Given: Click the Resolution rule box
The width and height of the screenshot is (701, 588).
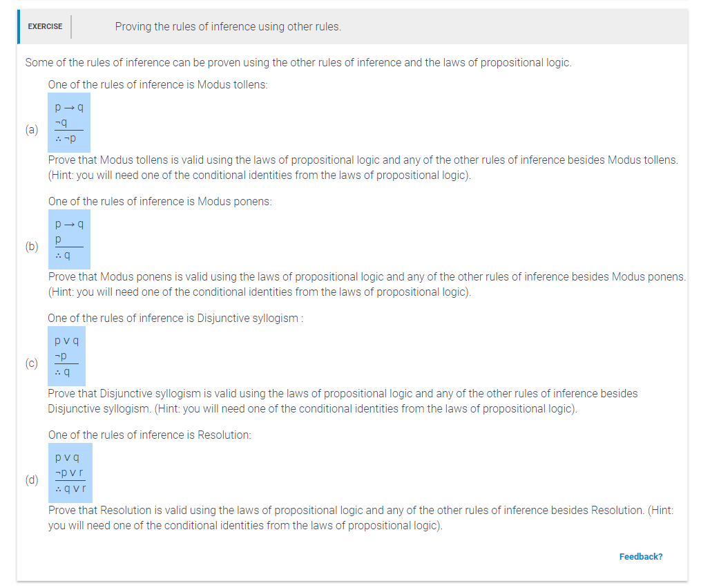Looking at the screenshot, I should tap(70, 473).
